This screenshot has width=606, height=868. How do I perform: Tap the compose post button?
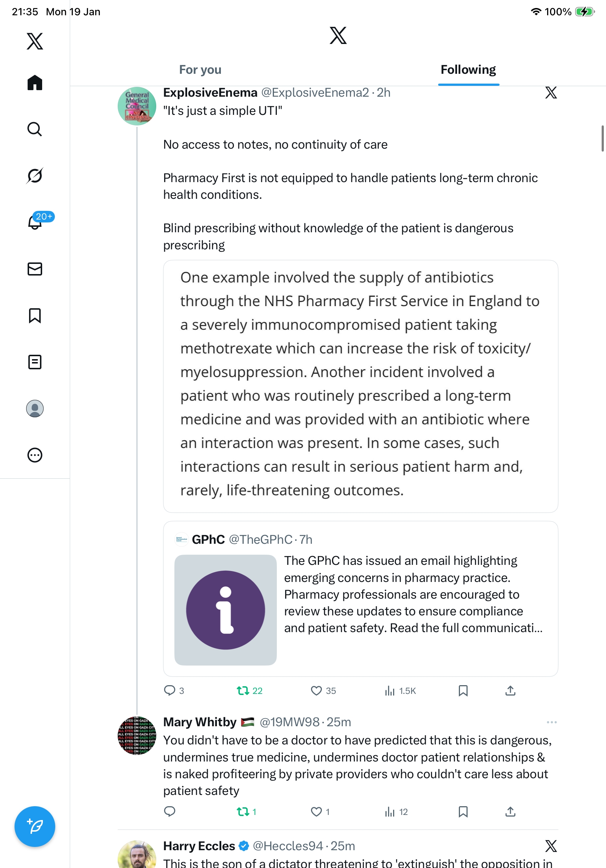35,827
